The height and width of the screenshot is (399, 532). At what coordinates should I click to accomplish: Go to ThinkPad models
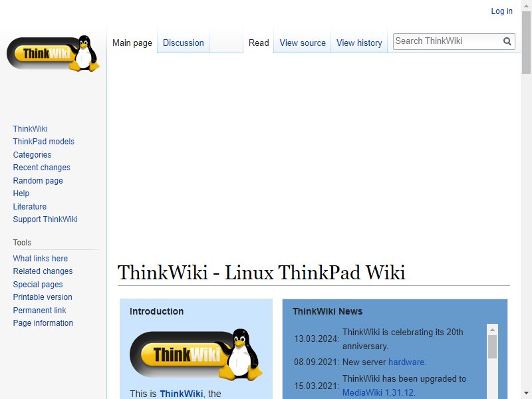tap(43, 142)
